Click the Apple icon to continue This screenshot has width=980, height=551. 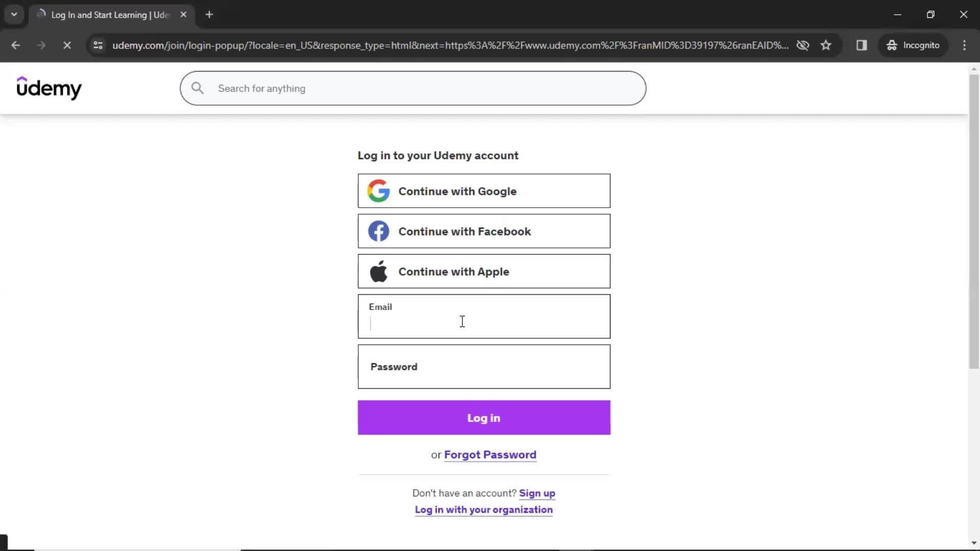[380, 272]
